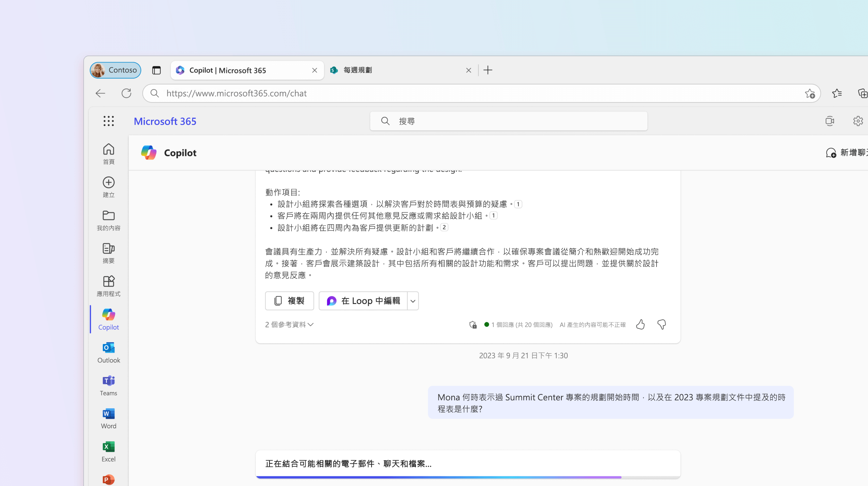
Task: Thumbs up the Copilot response
Action: click(x=640, y=324)
